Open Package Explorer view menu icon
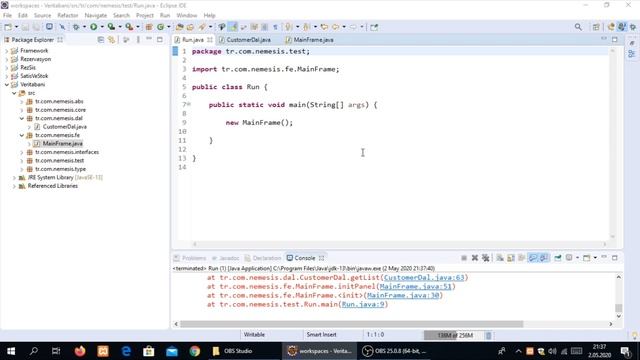The height and width of the screenshot is (360, 640). pyautogui.click(x=138, y=40)
